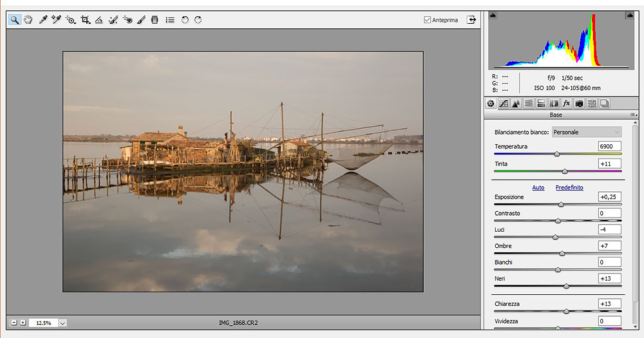Viewport: 644px width, 338px height.
Task: Toggle the Anteprima preview checkbox
Action: click(x=427, y=20)
